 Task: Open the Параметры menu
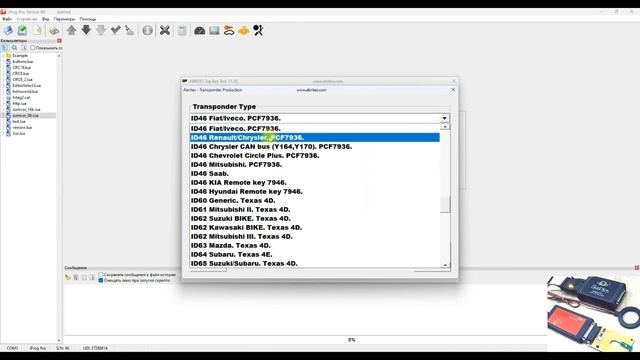pyautogui.click(x=64, y=19)
